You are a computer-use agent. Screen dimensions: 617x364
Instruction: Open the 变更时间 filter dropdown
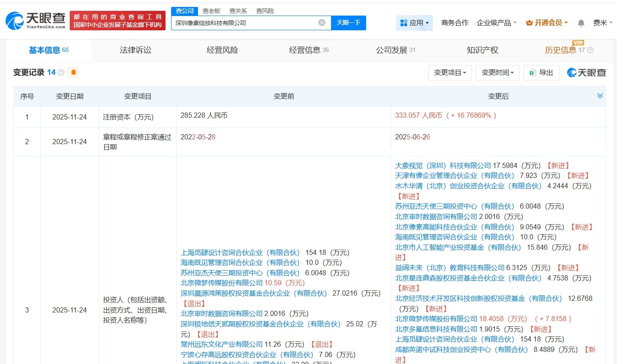pos(497,73)
